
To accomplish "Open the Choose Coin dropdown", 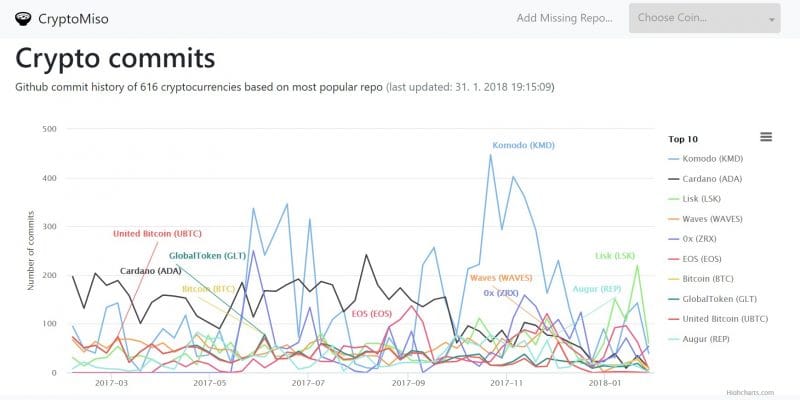I will tap(705, 18).
